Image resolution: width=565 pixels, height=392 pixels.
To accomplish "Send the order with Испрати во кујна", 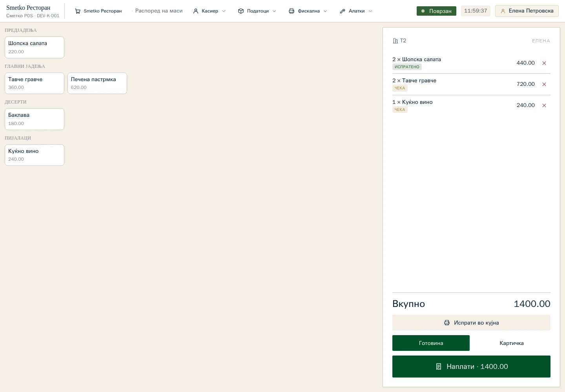I will tap(471, 323).
